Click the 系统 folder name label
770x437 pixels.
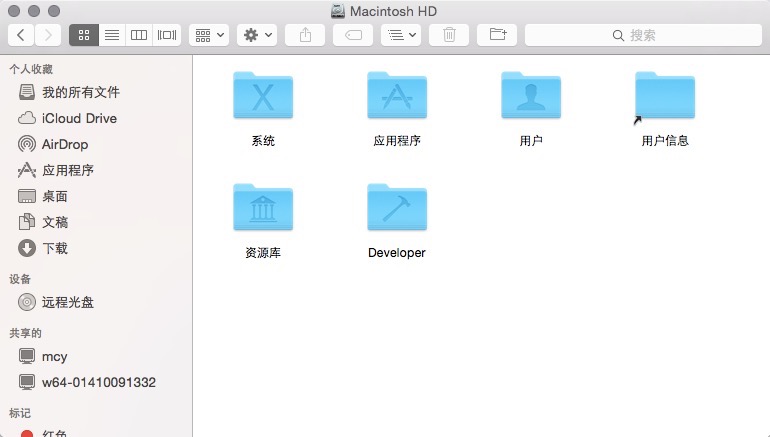[263, 141]
